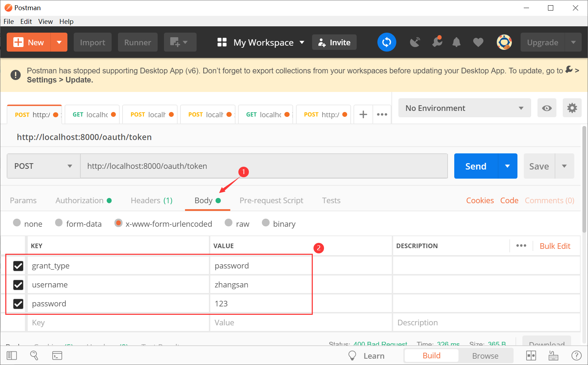Expand the Send dropdown arrow

(x=508, y=166)
